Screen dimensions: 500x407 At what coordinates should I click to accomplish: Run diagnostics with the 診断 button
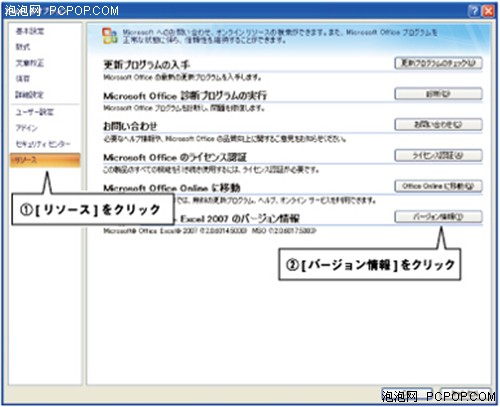(x=438, y=94)
